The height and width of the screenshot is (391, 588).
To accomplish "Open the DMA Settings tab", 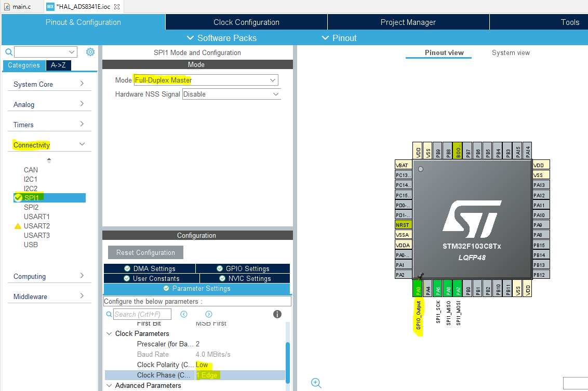I will [x=150, y=268].
